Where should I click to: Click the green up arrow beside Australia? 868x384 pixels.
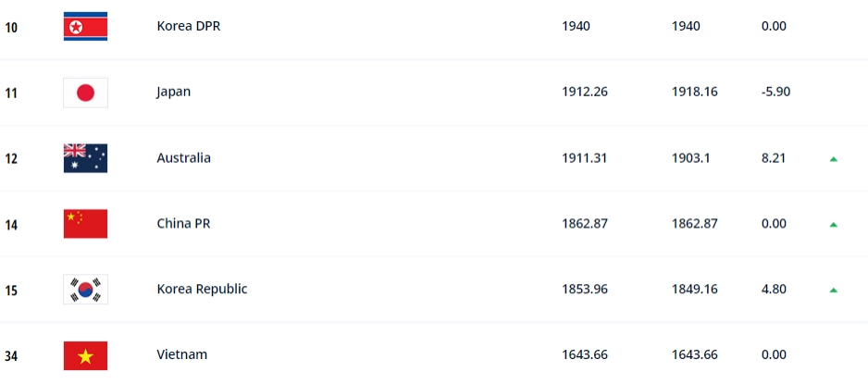tap(833, 159)
